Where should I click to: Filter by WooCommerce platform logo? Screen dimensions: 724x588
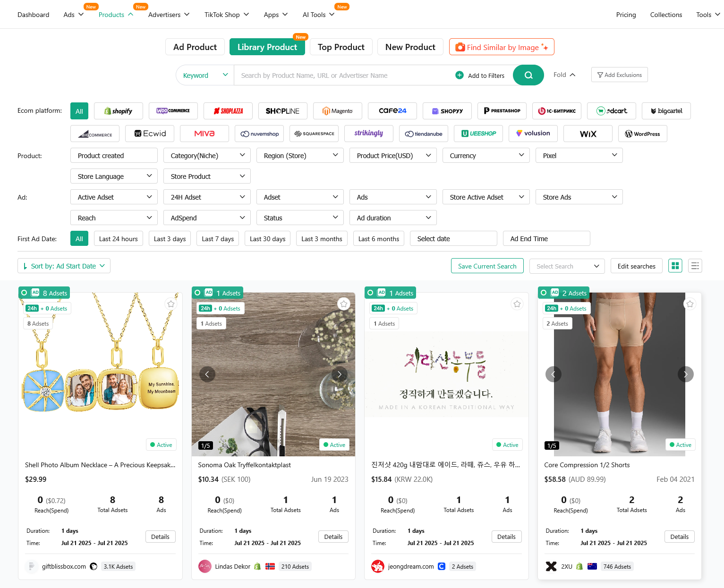coord(173,111)
